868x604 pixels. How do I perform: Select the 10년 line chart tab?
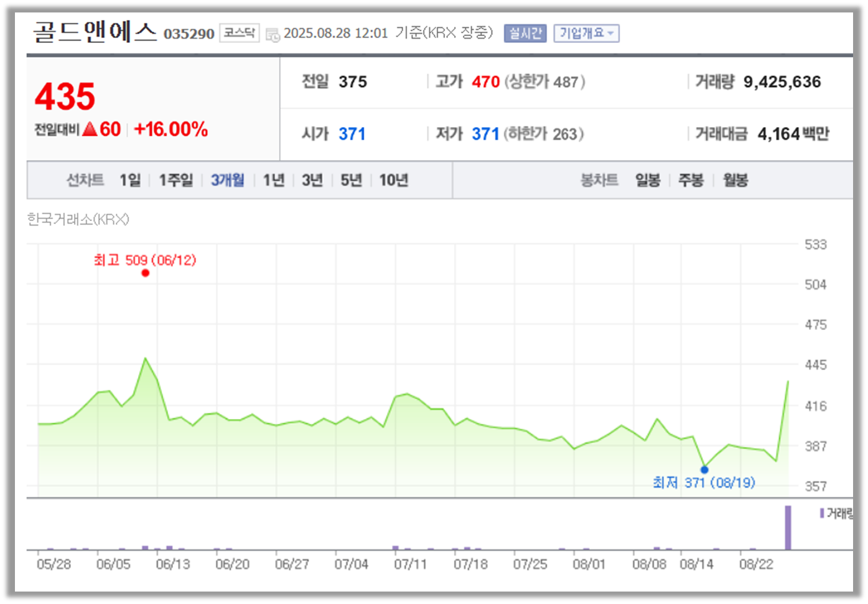point(394,180)
